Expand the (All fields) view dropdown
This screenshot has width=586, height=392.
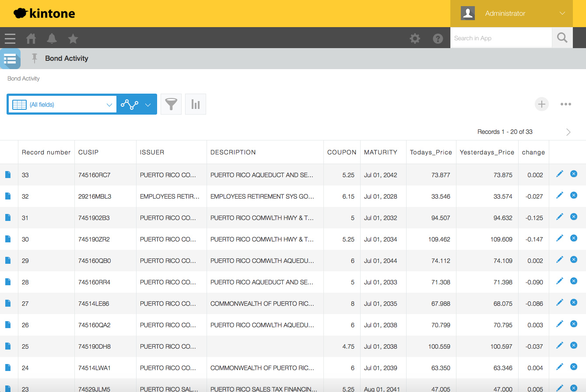[109, 105]
